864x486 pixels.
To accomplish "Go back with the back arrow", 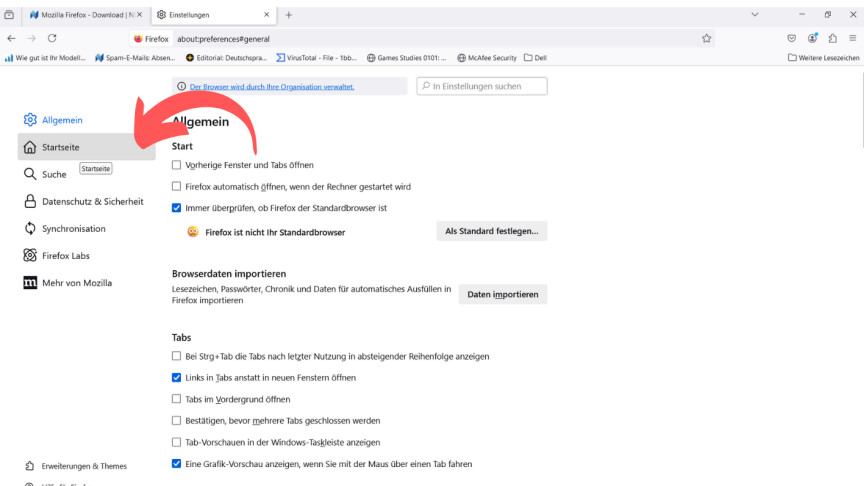I will pyautogui.click(x=12, y=39).
